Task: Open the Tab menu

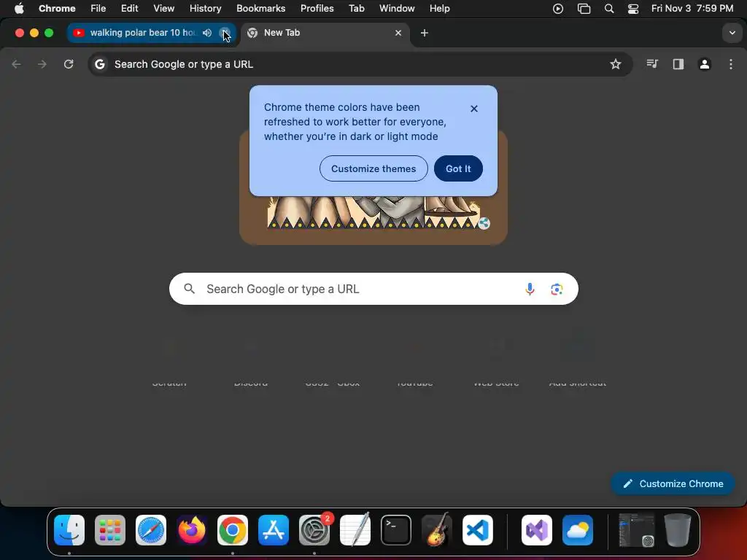Action: tap(356, 9)
